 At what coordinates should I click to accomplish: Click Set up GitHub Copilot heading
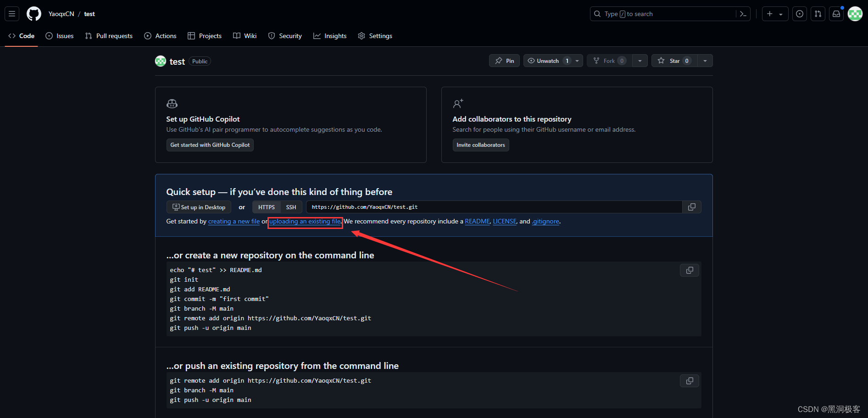203,119
